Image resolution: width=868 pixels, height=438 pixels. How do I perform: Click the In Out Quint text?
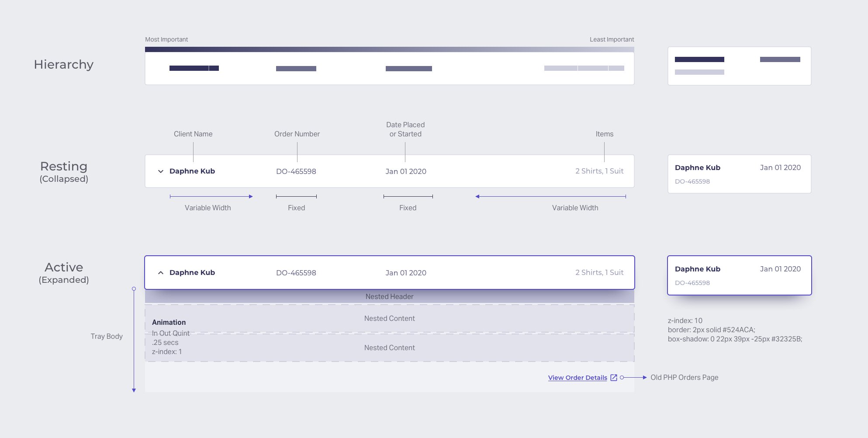coord(171,333)
